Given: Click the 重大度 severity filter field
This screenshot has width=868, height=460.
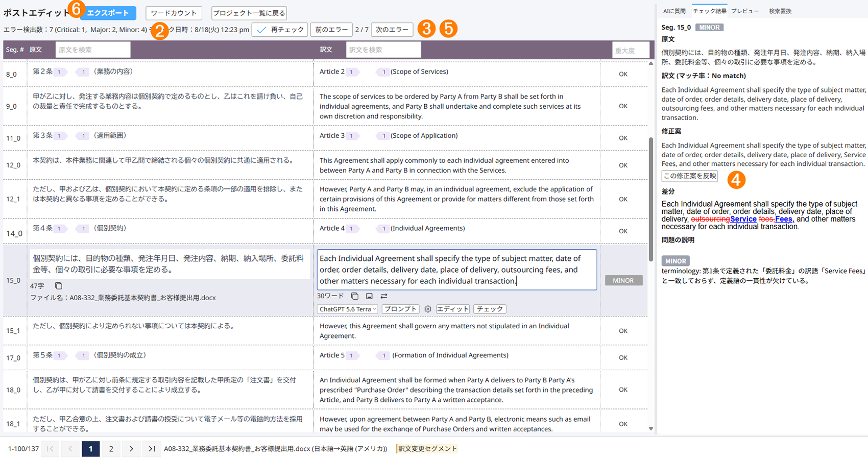Looking at the screenshot, I should pyautogui.click(x=631, y=50).
